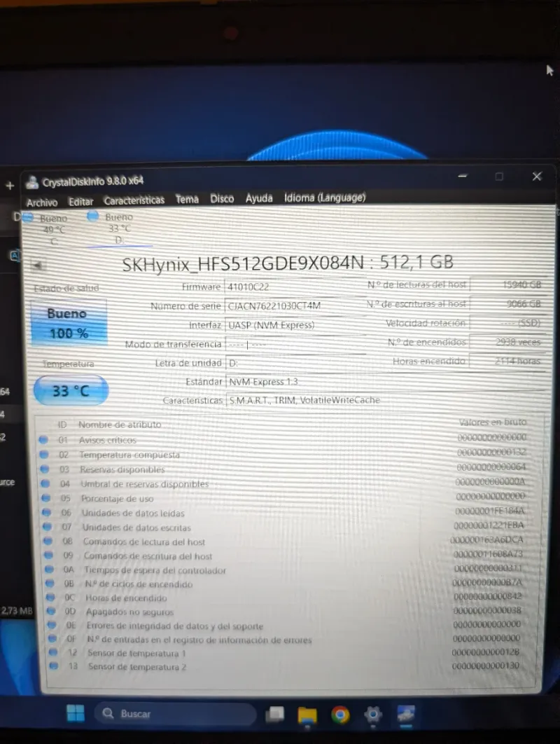Click status dot for Unidades de datos leídas
This screenshot has width=560, height=744.
(x=46, y=512)
